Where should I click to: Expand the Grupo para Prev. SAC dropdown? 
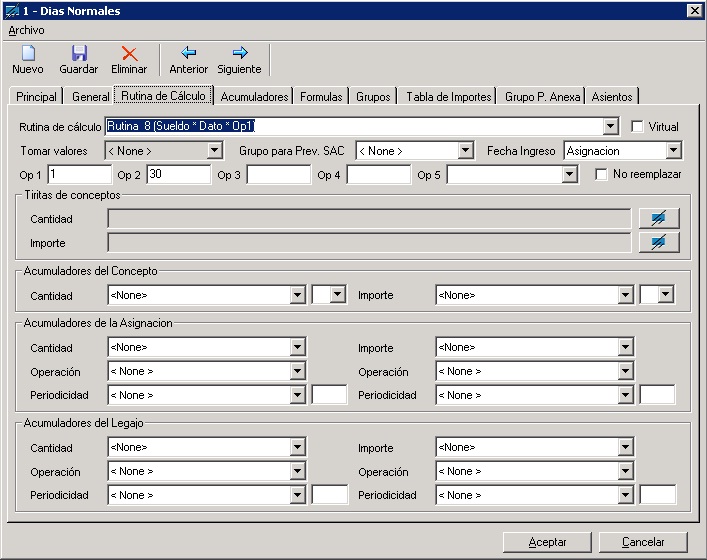click(465, 151)
